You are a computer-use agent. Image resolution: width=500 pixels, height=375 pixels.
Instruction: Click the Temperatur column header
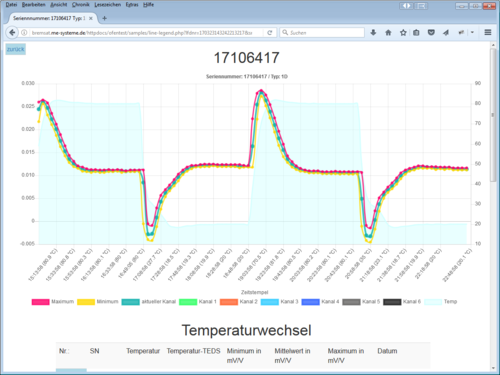[143, 351]
